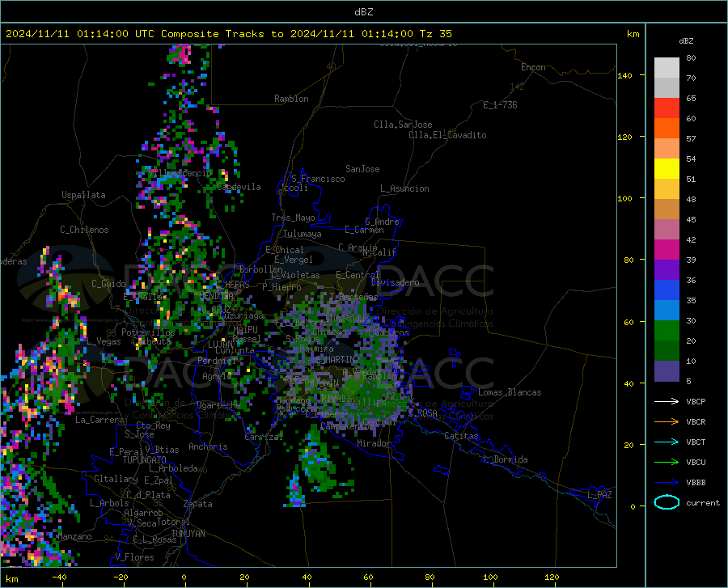Viewport: 728px width, 588px height.
Task: Click the Uspallata place label
Action: click(83, 195)
